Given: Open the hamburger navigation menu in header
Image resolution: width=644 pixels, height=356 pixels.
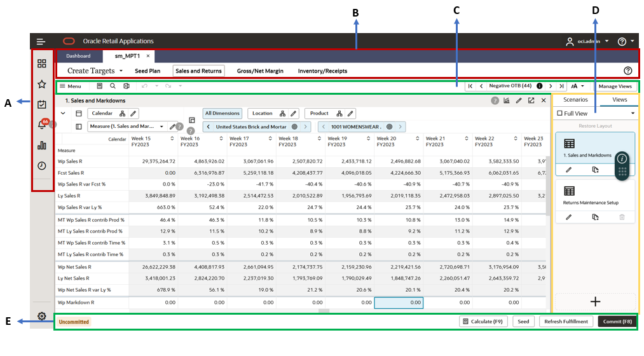Looking at the screenshot, I should (x=41, y=41).
